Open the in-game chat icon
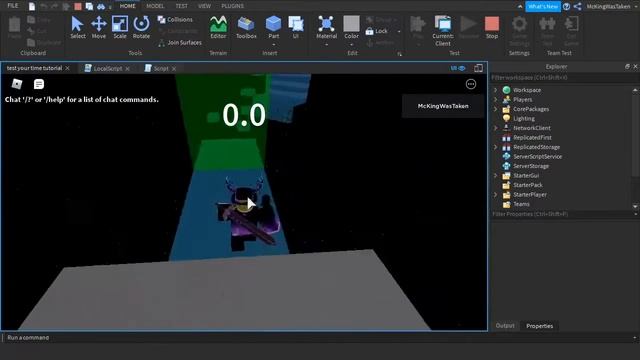The height and width of the screenshot is (360, 640). [39, 84]
